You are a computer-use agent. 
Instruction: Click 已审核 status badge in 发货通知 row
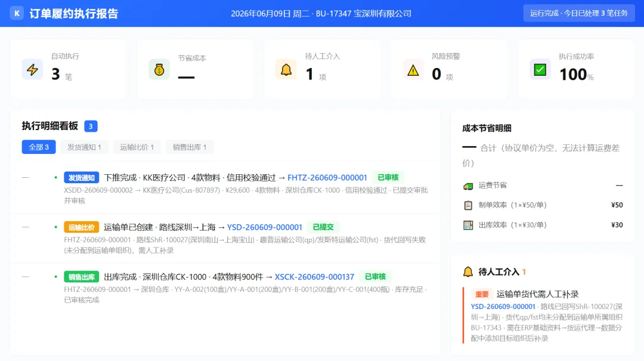(x=388, y=177)
